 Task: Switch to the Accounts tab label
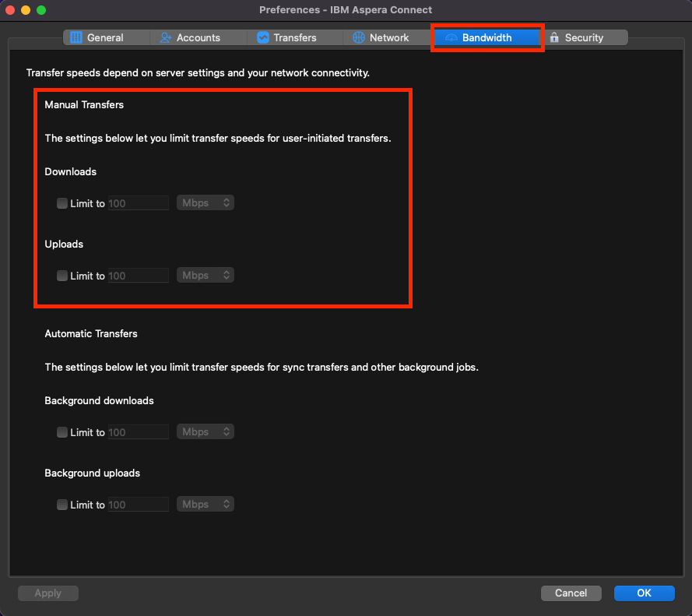tap(198, 38)
